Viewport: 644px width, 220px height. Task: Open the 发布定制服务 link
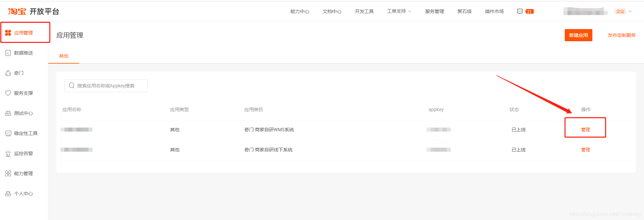point(622,35)
